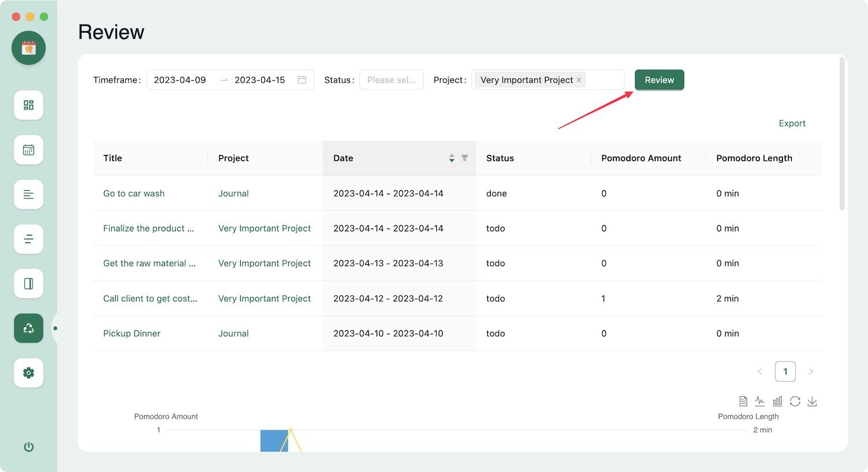
Task: Click the timeframe start date field
Action: [180, 80]
